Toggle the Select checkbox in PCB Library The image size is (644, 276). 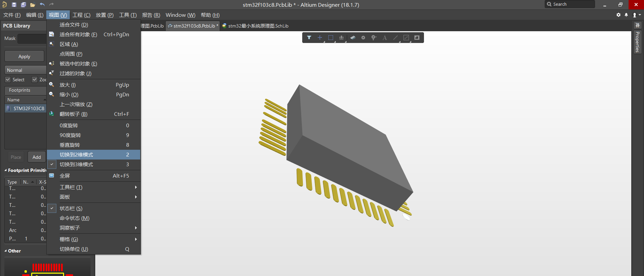[x=8, y=80]
